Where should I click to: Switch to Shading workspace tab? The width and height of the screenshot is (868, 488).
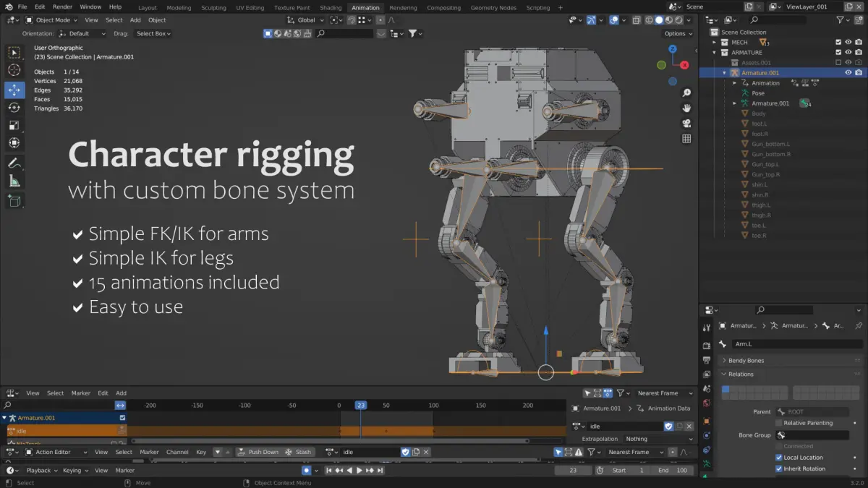point(331,8)
